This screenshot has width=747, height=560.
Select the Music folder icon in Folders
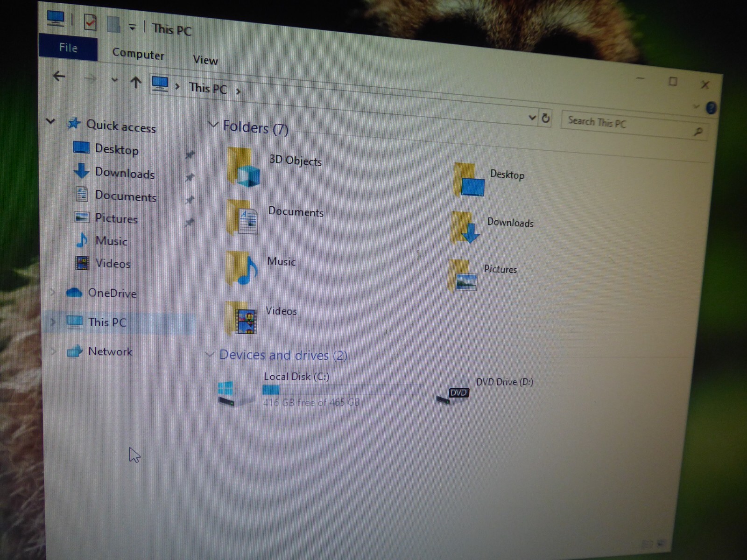tap(242, 268)
